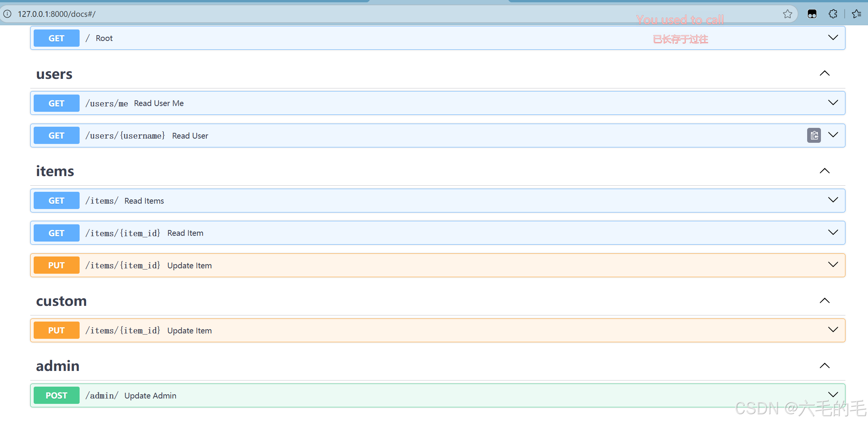Click the /users/me path text
868x423 pixels.
tap(107, 103)
